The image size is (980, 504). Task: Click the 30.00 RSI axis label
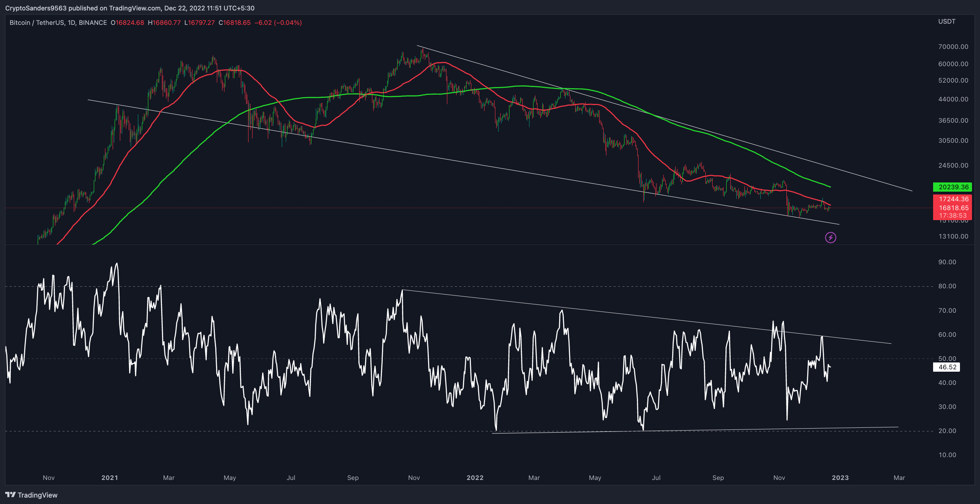[x=947, y=407]
